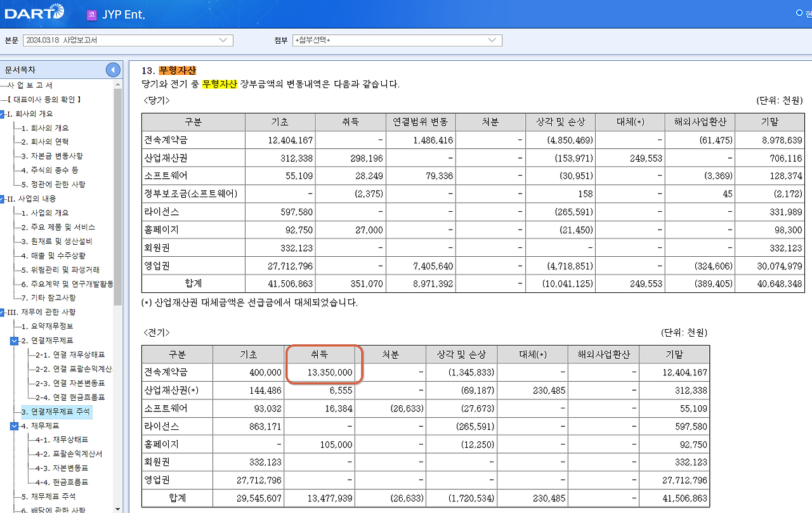Click the circle icon in the top-right header
Image resolution: width=812 pixels, height=513 pixels.
pos(800,13)
